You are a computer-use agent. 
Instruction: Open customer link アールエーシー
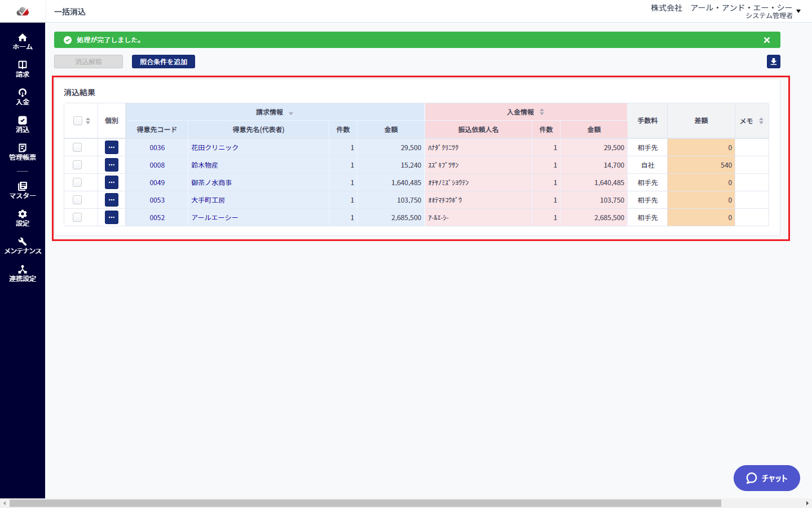[x=215, y=217]
